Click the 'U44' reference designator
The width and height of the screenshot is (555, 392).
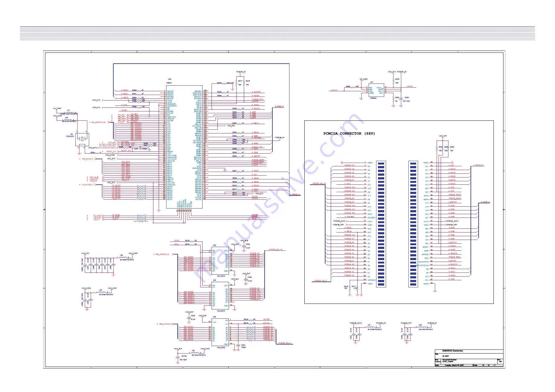tap(214, 317)
